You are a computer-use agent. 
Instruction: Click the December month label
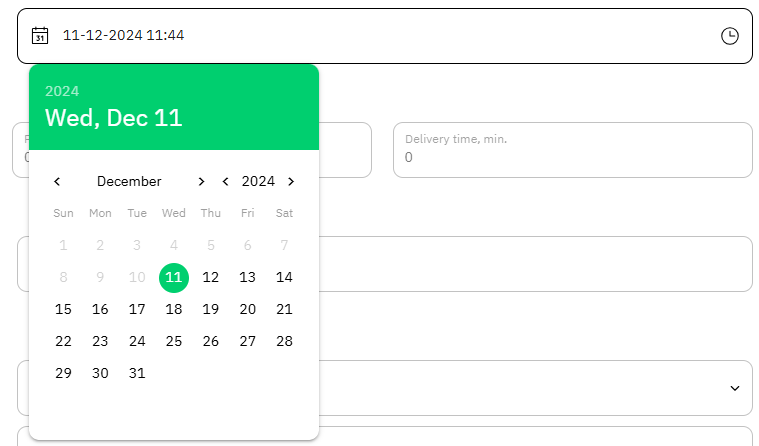[129, 181]
